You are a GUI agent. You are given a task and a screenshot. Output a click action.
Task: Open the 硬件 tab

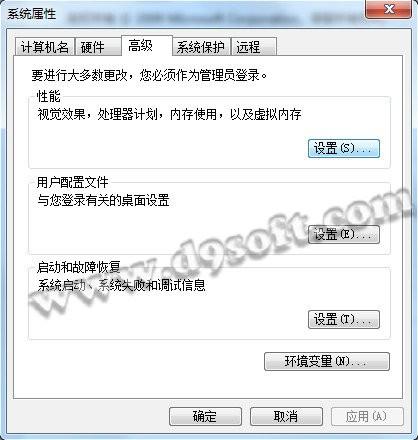(98, 47)
